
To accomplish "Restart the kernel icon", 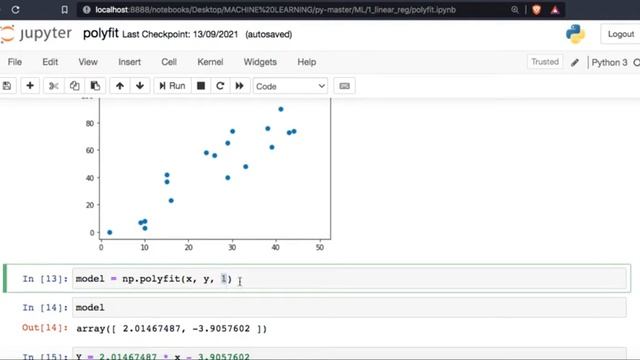I will pyautogui.click(x=220, y=86).
